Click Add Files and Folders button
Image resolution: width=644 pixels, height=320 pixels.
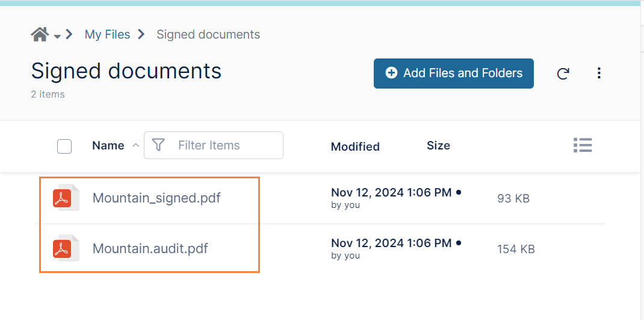point(453,73)
